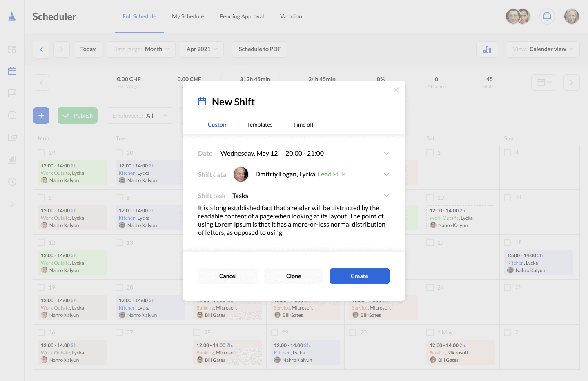
Task: Check the checkbox for day 29 Monday
Action: (41, 153)
